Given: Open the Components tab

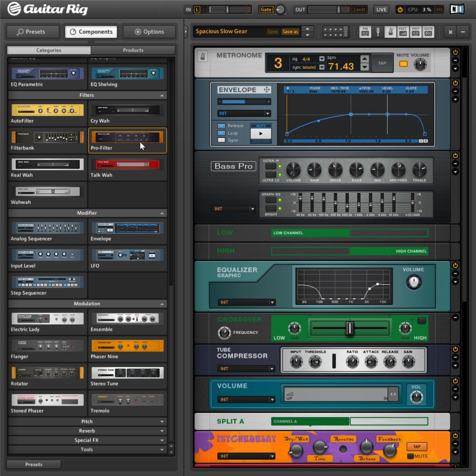Looking at the screenshot, I should click(91, 32).
